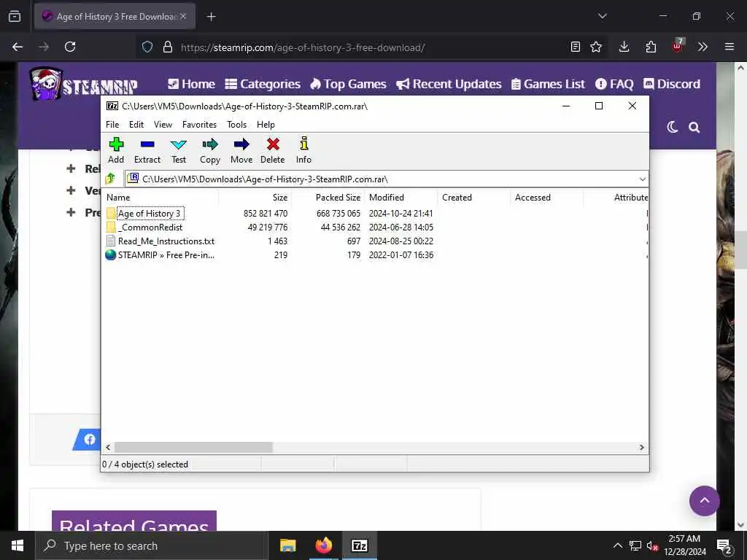Click the Move toolbar icon
The width and height of the screenshot is (747, 560).
tap(241, 150)
